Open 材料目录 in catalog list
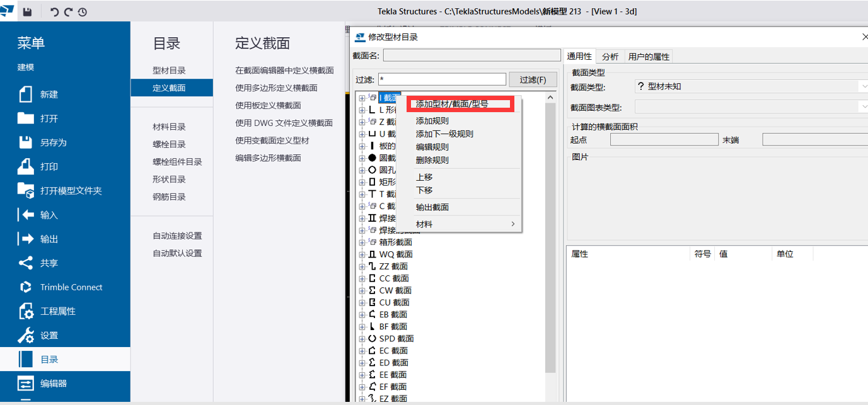The width and height of the screenshot is (868, 405). (x=169, y=127)
